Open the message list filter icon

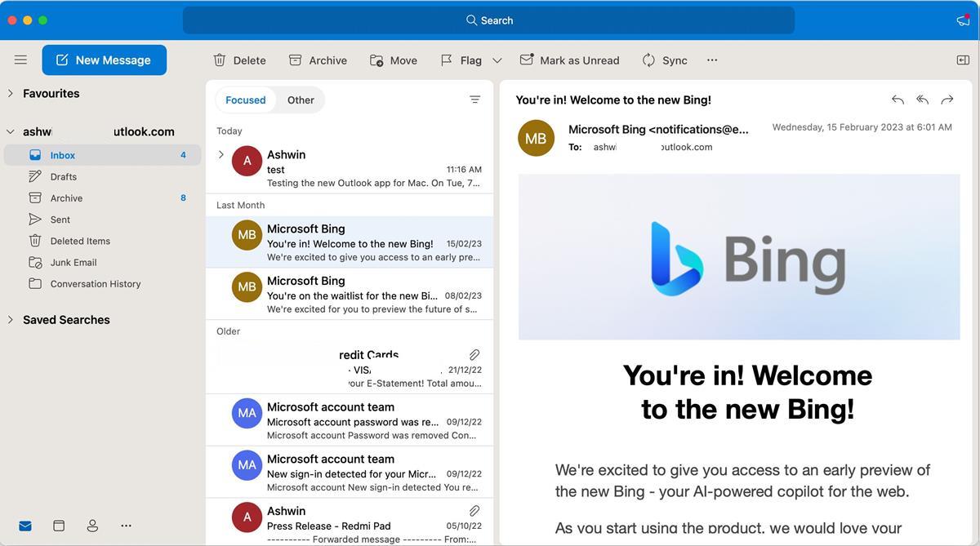coord(474,99)
